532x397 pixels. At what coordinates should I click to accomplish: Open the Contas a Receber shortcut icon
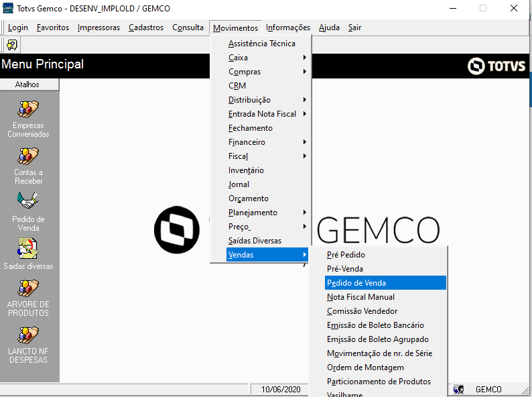[x=28, y=156]
